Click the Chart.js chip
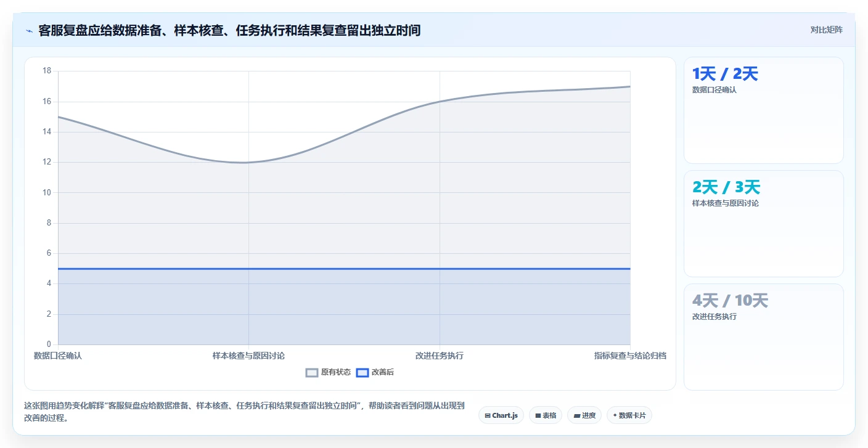 pos(501,415)
